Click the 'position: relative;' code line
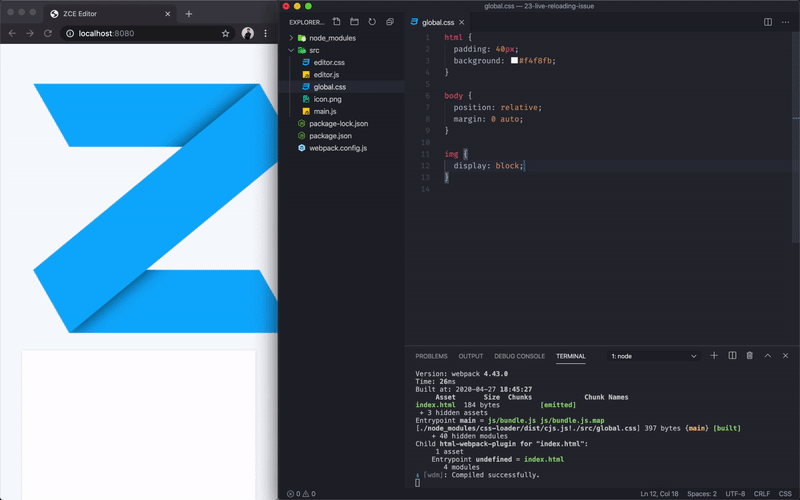The height and width of the screenshot is (500, 800). coord(497,107)
